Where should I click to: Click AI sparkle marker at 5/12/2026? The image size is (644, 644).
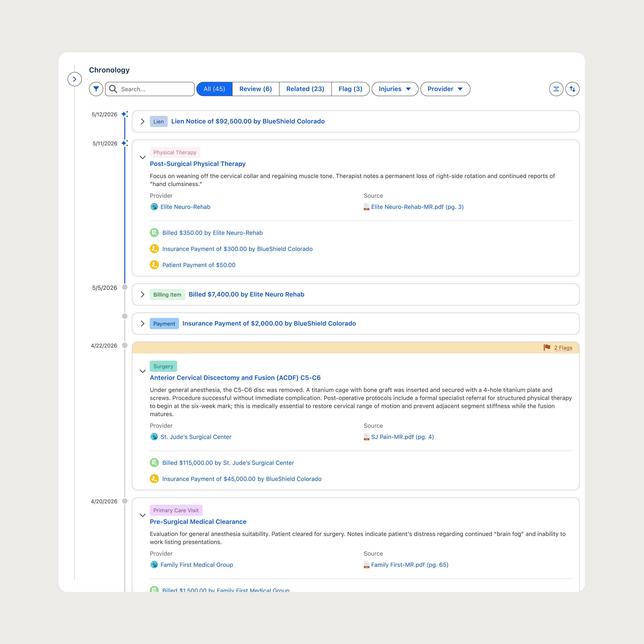tap(125, 114)
